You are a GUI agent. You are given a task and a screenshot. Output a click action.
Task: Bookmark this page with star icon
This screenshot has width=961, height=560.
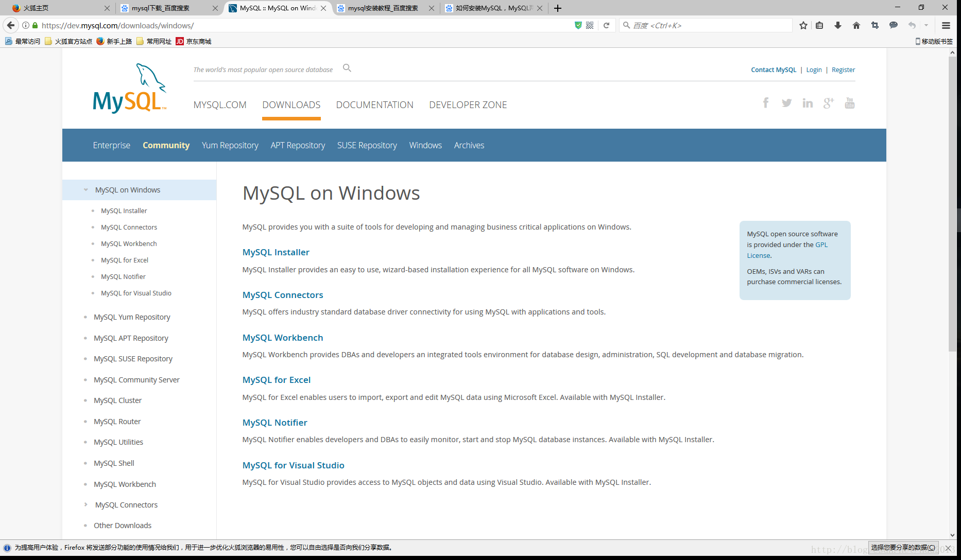point(803,25)
